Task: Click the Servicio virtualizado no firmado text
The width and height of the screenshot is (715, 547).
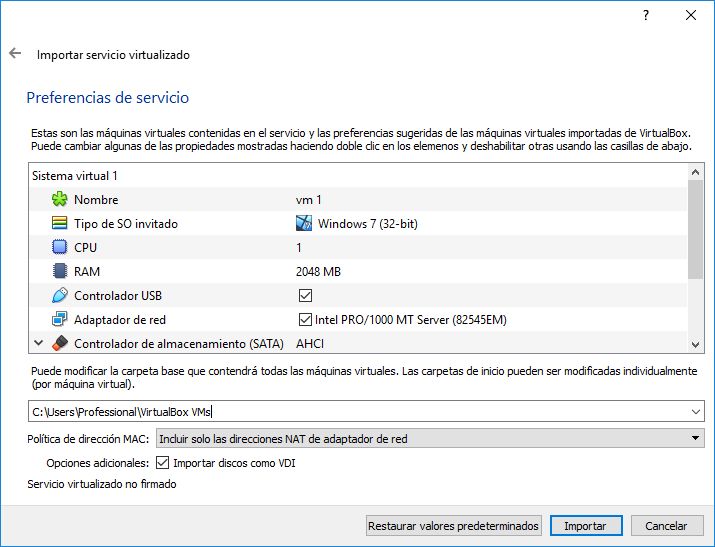Action: (102, 484)
